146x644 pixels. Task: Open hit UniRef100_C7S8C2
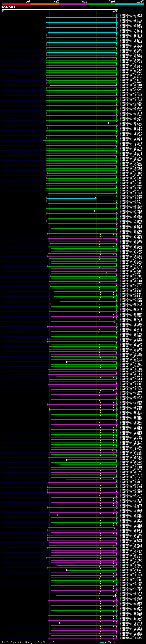coord(131,15)
